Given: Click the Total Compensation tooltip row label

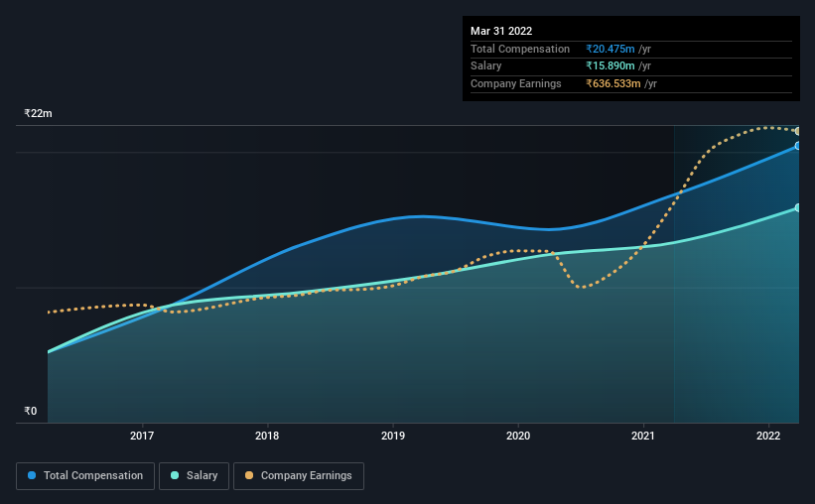Looking at the screenshot, I should (x=520, y=49).
